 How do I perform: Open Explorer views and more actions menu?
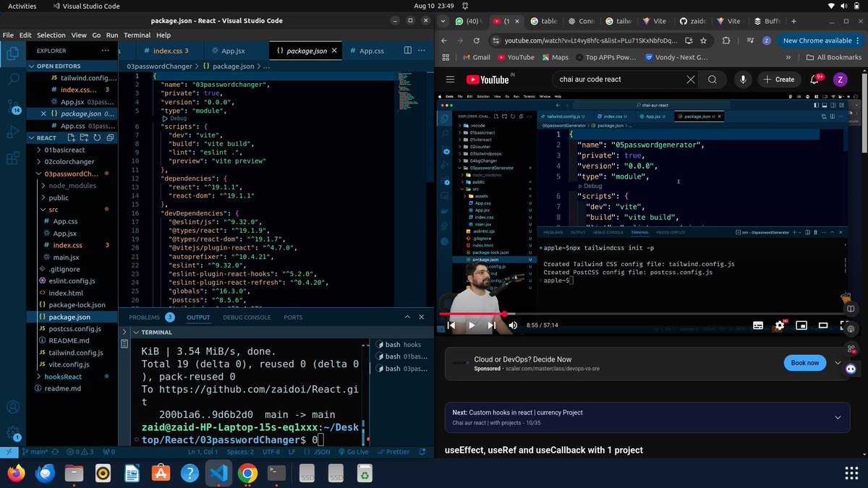pyautogui.click(x=107, y=51)
